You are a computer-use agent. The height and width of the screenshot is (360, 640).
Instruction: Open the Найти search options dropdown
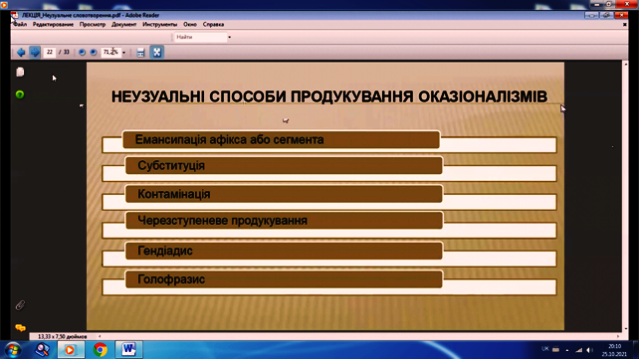(x=229, y=37)
